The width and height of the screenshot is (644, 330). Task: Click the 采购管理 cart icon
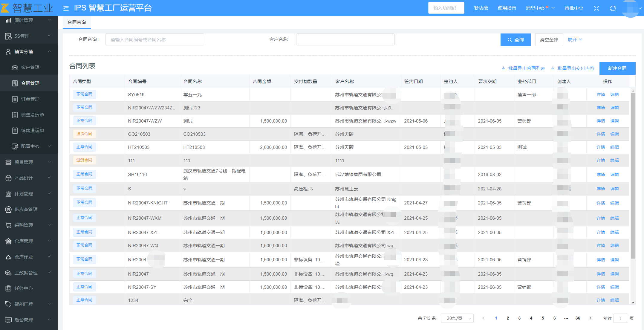pyautogui.click(x=8, y=225)
